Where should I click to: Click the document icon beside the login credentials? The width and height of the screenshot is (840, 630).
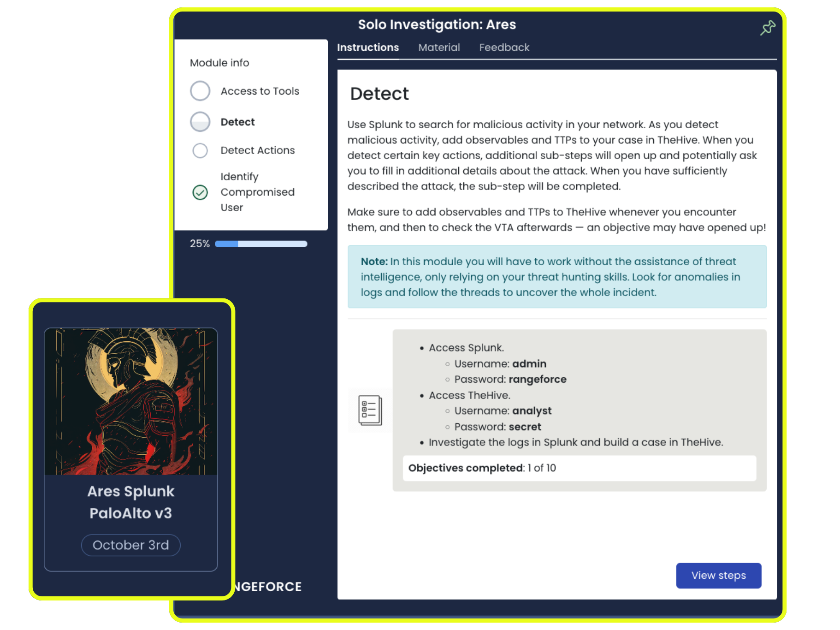pos(370,410)
